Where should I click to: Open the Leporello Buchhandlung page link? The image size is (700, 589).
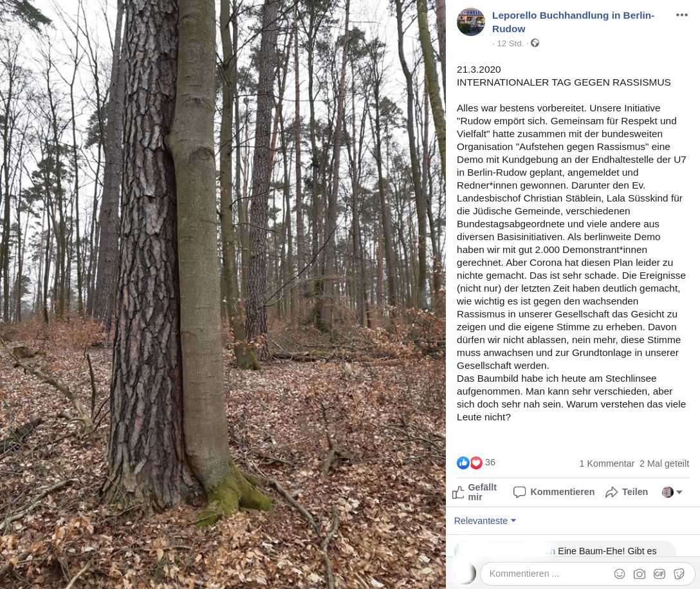(x=573, y=22)
